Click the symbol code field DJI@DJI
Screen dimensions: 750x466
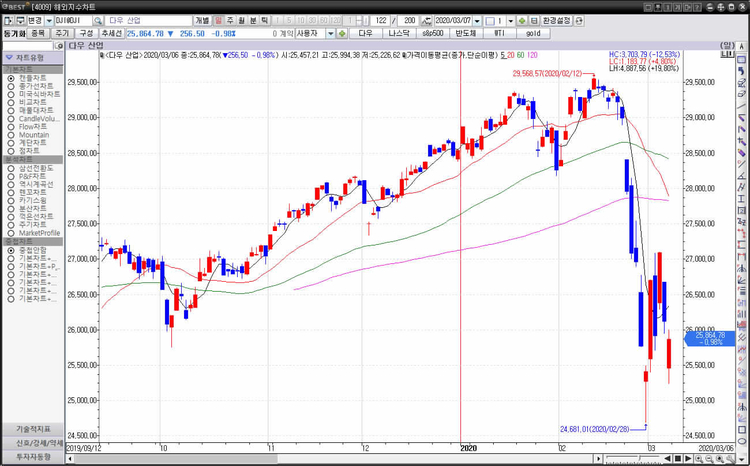coord(73,21)
